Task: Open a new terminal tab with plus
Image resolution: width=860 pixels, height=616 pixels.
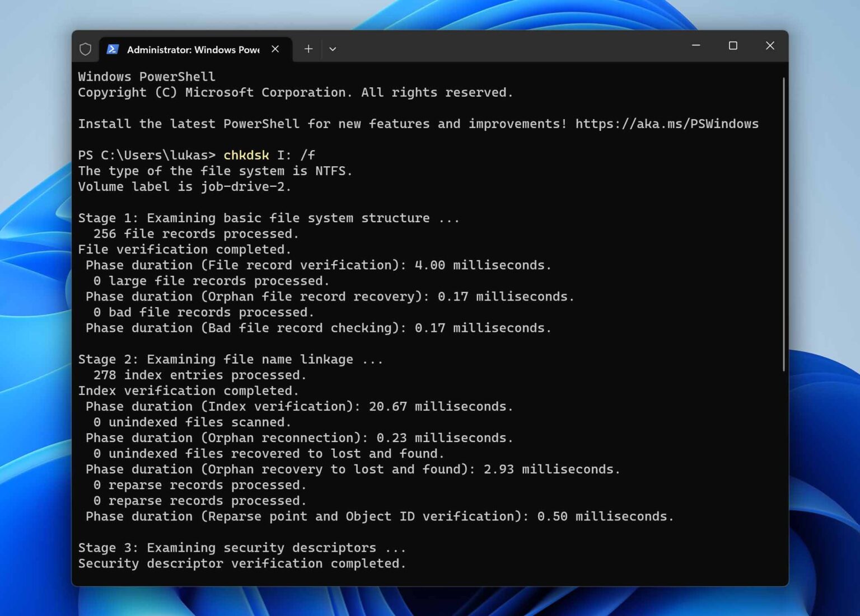Action: pos(308,49)
